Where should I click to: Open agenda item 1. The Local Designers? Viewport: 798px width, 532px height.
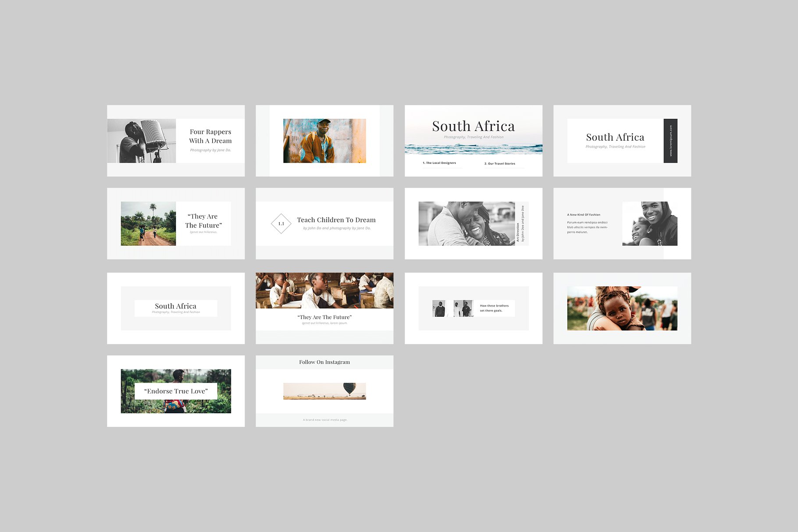click(439, 163)
